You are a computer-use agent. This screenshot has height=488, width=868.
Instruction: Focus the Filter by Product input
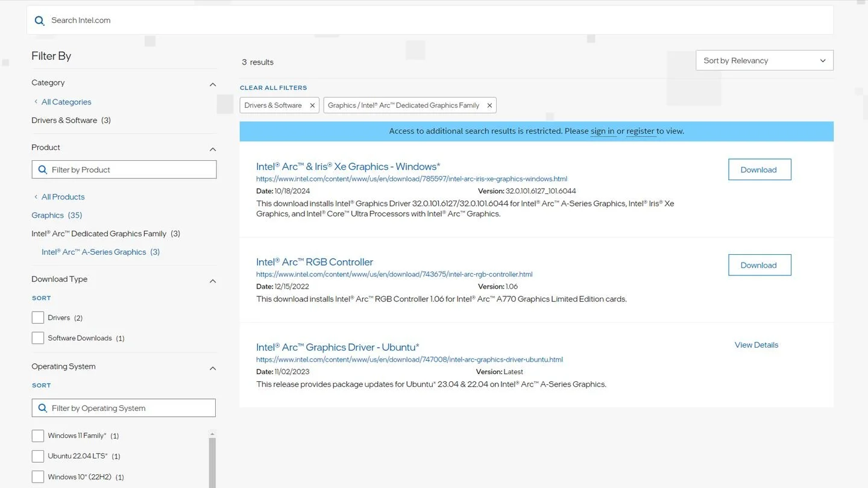124,170
